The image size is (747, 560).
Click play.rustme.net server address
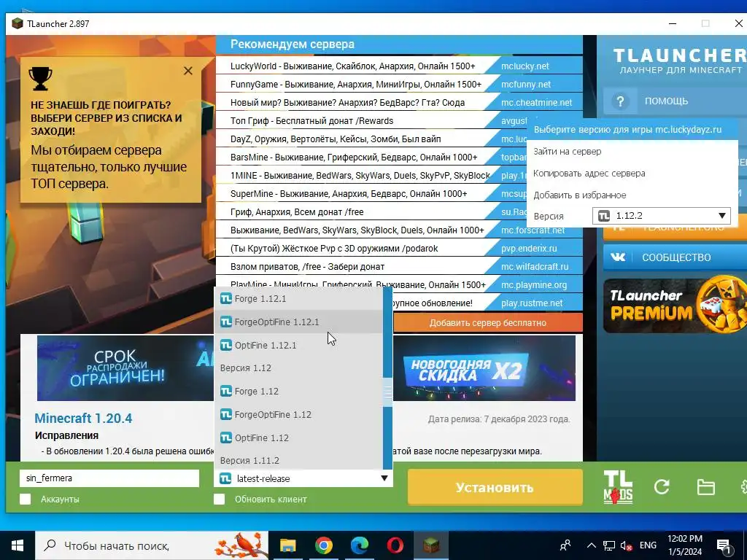(x=532, y=303)
